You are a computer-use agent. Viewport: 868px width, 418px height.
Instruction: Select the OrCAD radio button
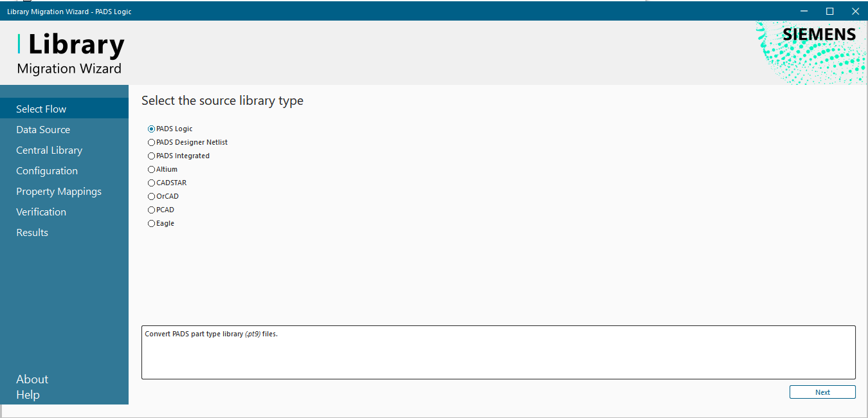(152, 197)
